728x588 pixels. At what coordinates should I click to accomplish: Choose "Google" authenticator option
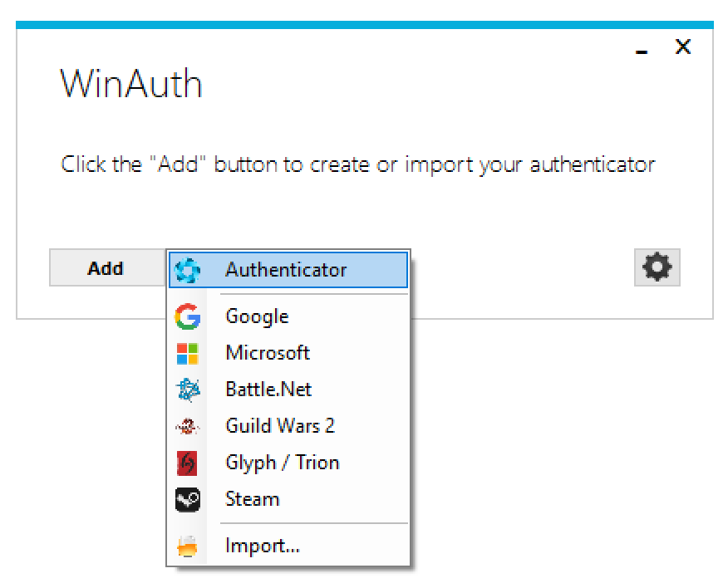257,316
